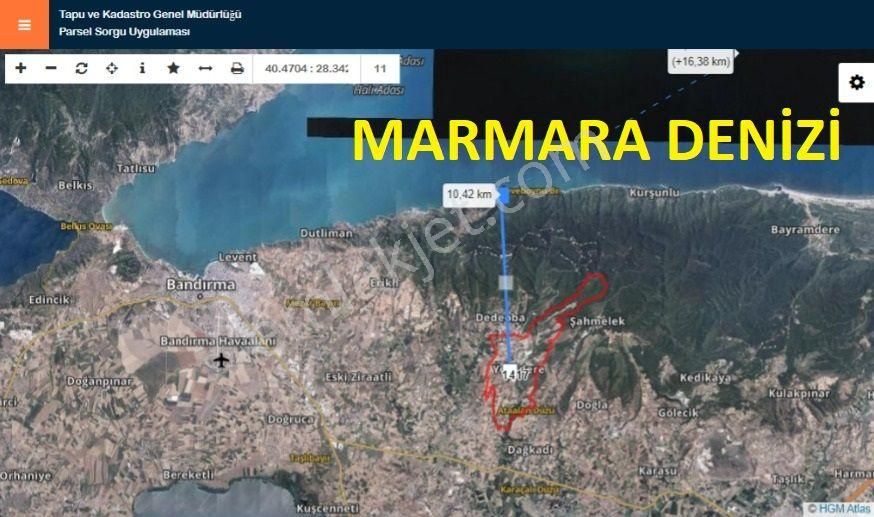874x517 pixels.
Task: Click the Bayramdere place label
Action: click(805, 230)
